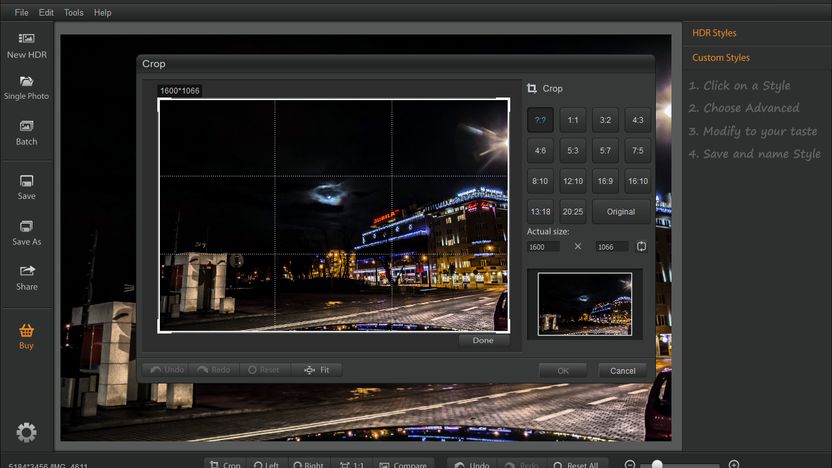
Task: Open a Single Photo
Action: (x=27, y=88)
